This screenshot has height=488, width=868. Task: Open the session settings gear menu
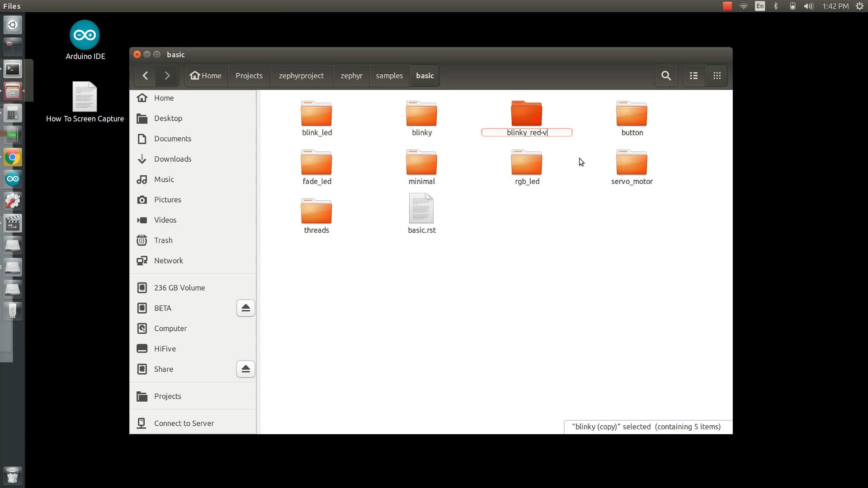[x=860, y=6]
